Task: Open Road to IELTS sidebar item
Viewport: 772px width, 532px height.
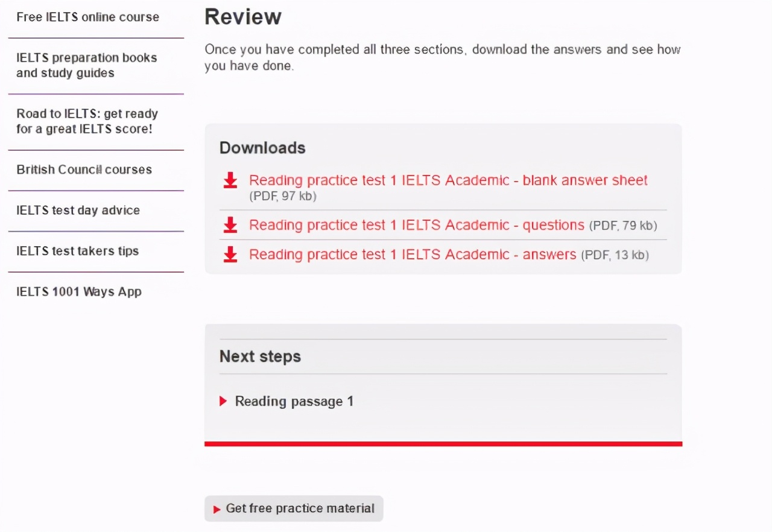Action: (87, 121)
